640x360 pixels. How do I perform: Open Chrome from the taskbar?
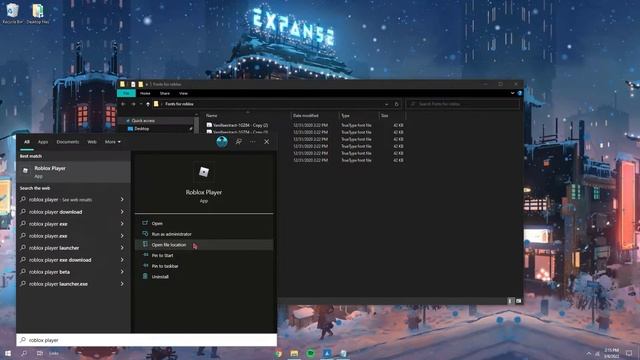(x=278, y=353)
